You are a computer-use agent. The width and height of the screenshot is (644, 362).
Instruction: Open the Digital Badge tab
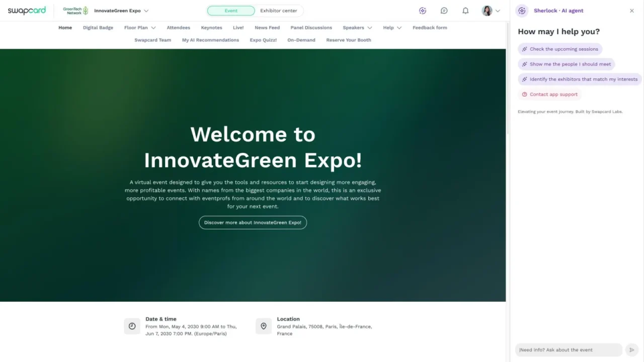pos(98,28)
